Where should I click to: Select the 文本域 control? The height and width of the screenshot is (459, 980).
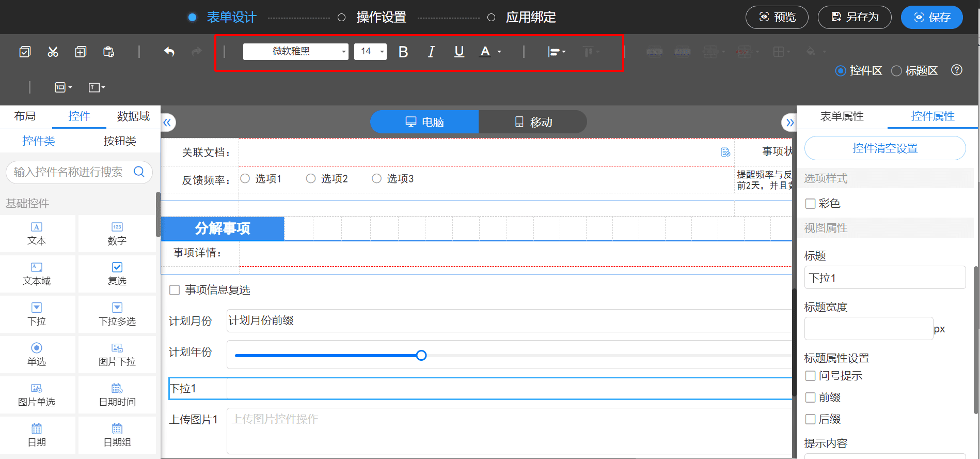pos(37,274)
